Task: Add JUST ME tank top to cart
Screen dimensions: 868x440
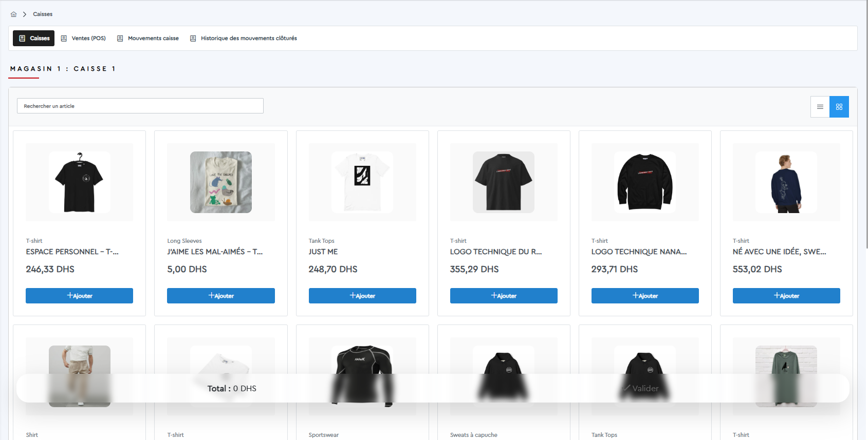Action: point(362,296)
